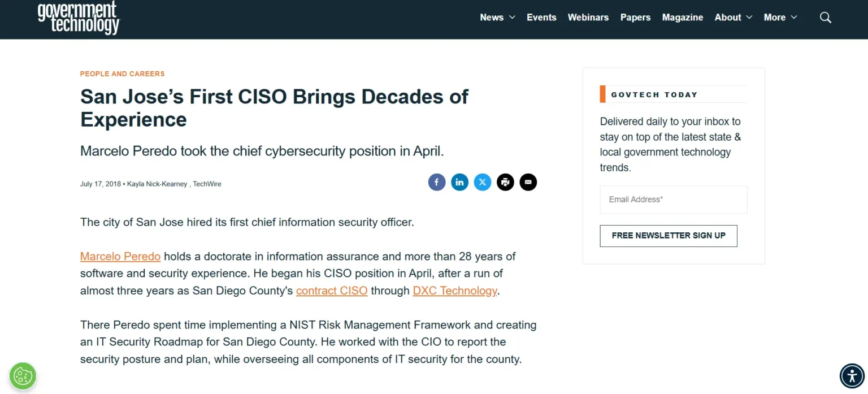Go to Government Technology homepage logo
This screenshot has width=868, height=394.
pyautogui.click(x=79, y=18)
